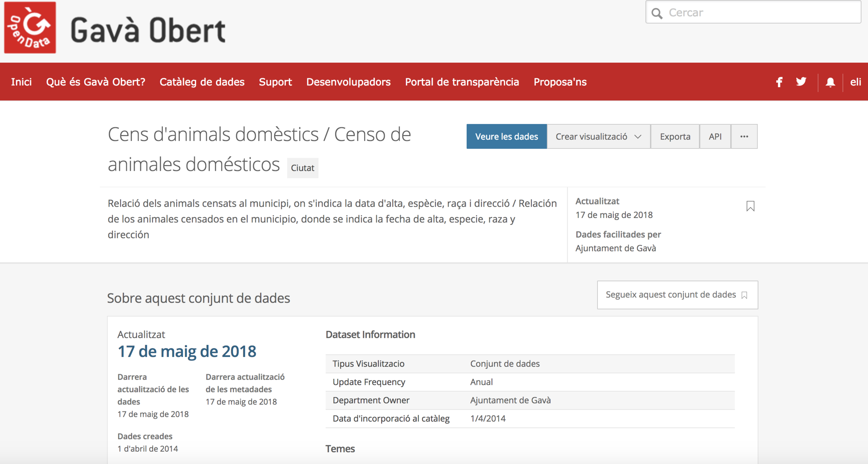
Task: Open Catàleg de dades menu item
Action: pyautogui.click(x=202, y=82)
